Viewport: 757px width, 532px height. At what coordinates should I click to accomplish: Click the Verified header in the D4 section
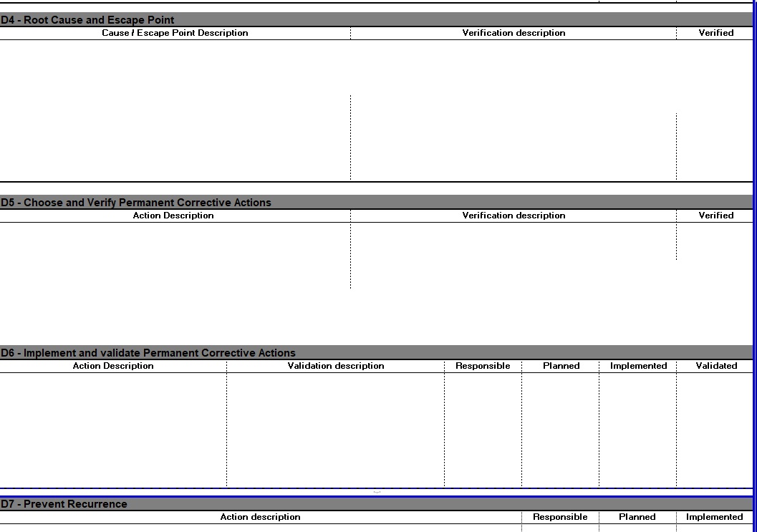point(716,33)
